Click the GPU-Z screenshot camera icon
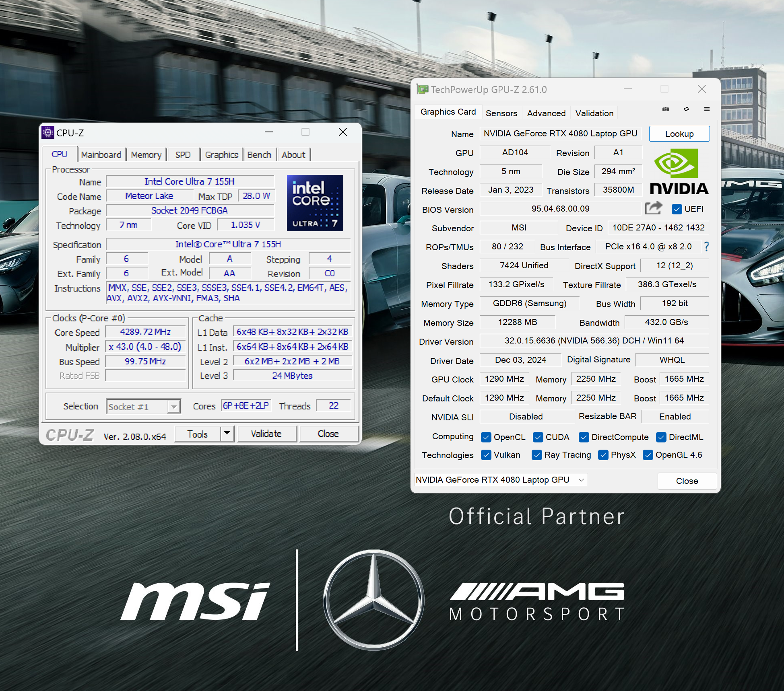 pyautogui.click(x=666, y=109)
